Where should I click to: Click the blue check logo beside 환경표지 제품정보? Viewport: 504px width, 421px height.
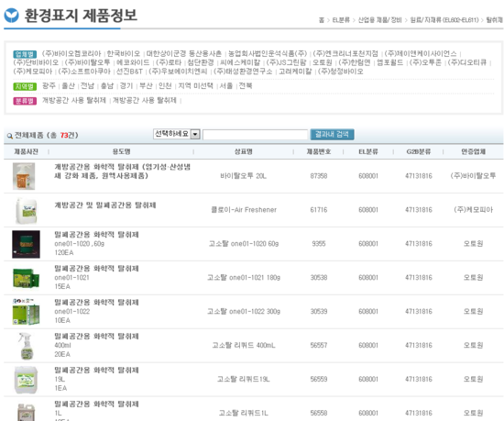[12, 16]
